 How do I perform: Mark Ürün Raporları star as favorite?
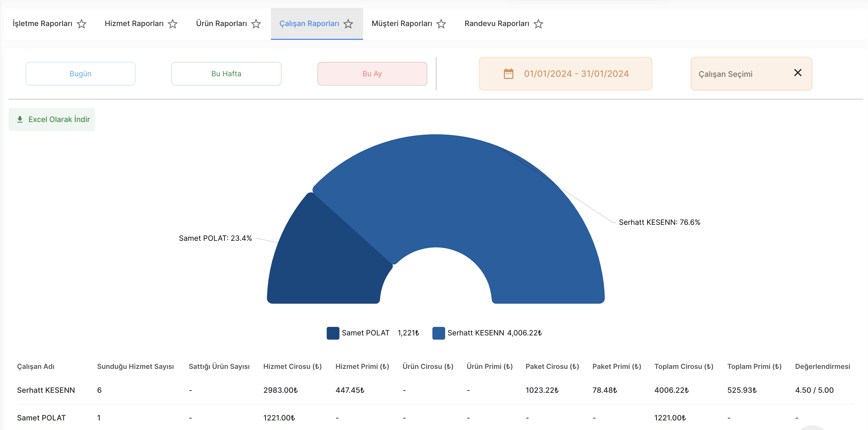tap(256, 24)
